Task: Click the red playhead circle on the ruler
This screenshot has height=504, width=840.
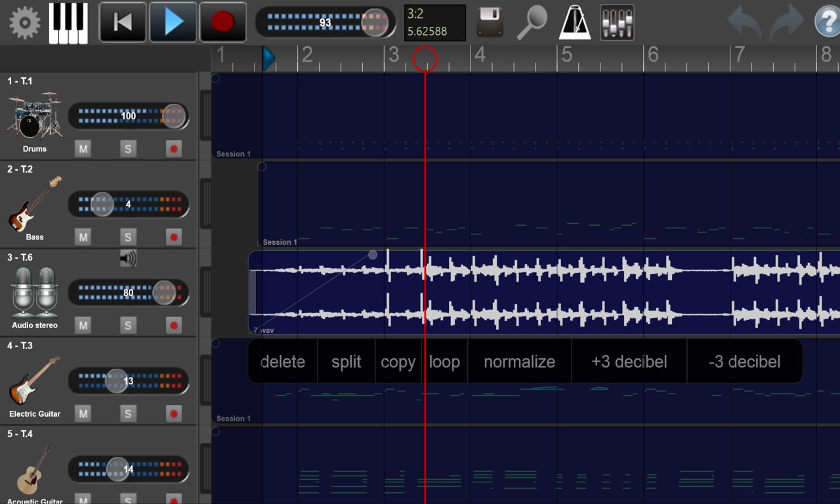Action: point(425,59)
